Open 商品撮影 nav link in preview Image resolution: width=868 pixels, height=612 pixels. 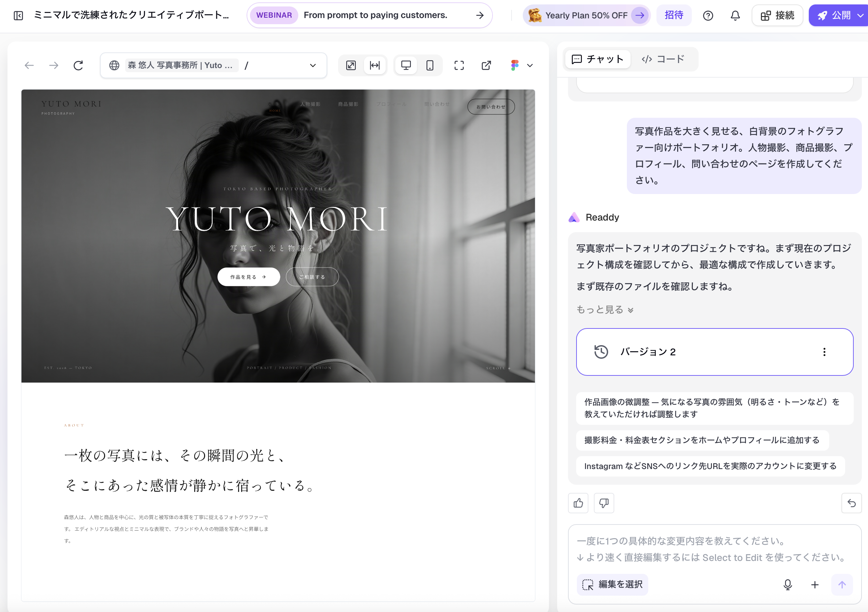tap(348, 104)
